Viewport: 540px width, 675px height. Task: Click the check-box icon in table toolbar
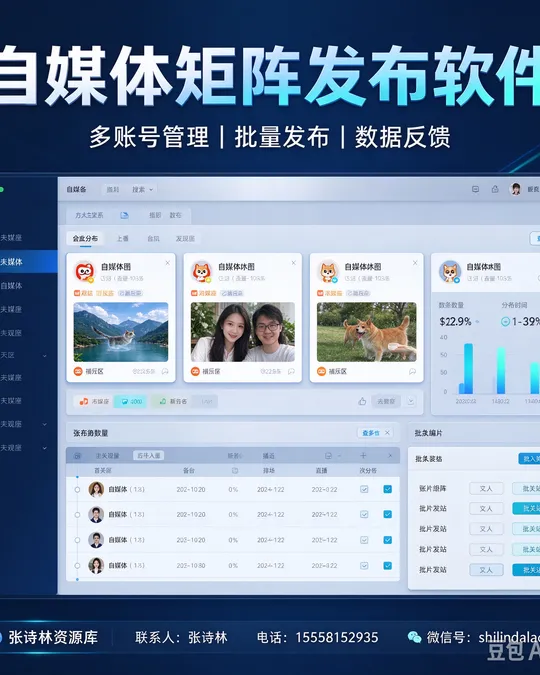328,455
